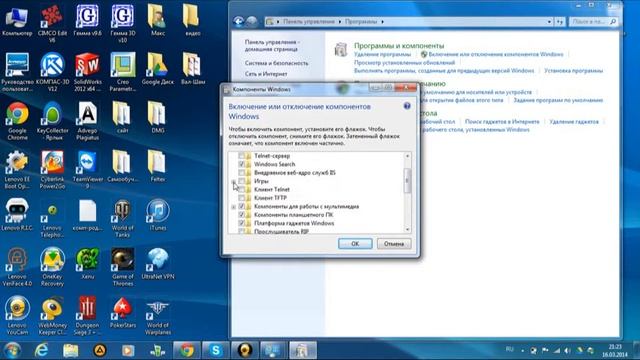This screenshot has height=360, width=640.
Task: Uncheck Платформа гаджетов Windows
Action: point(241,223)
